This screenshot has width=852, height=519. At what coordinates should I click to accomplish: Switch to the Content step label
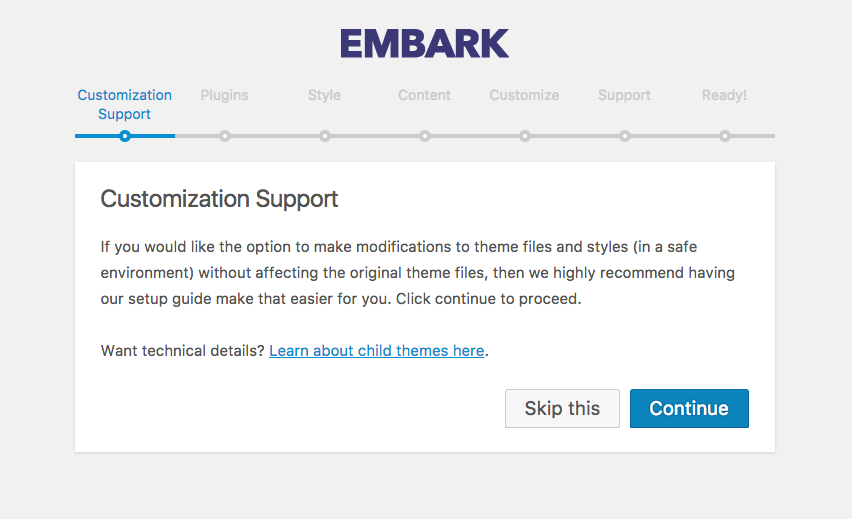click(x=424, y=95)
